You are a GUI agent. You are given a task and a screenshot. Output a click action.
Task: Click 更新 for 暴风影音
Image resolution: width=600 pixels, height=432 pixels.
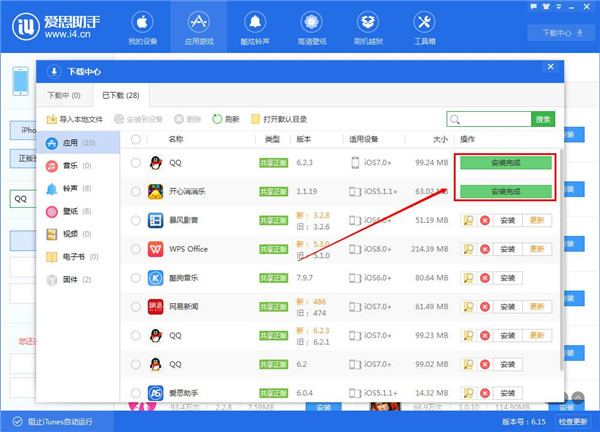click(537, 220)
